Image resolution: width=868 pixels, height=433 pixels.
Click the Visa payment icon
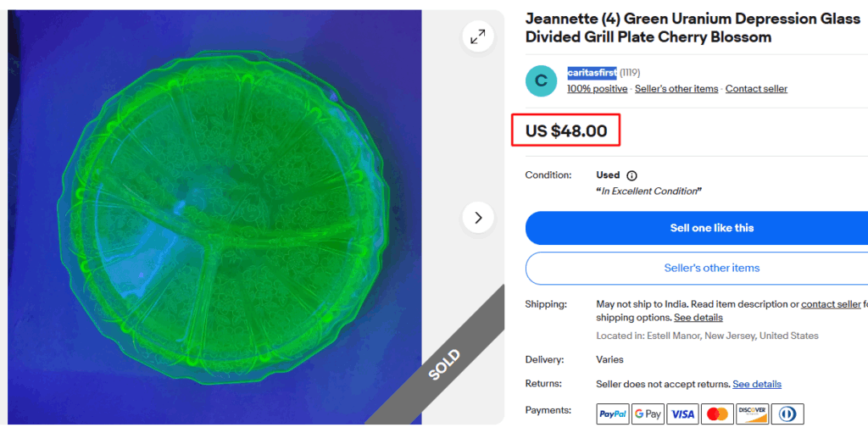682,414
